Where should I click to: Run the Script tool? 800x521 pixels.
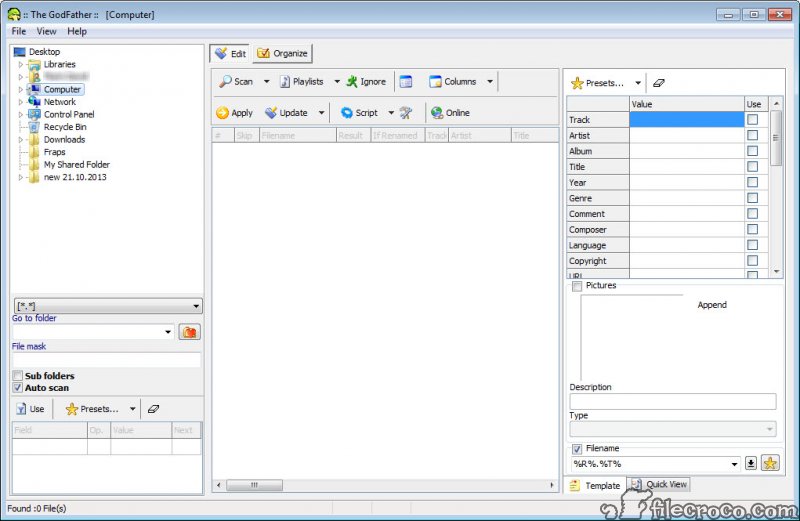pyautogui.click(x=359, y=113)
